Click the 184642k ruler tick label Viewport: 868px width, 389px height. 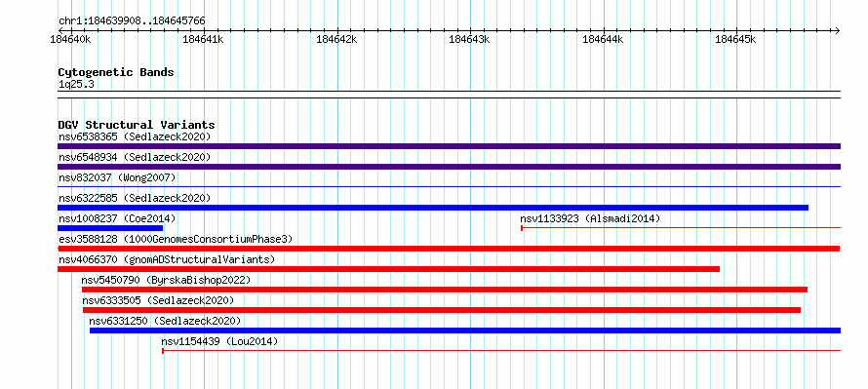(x=336, y=39)
